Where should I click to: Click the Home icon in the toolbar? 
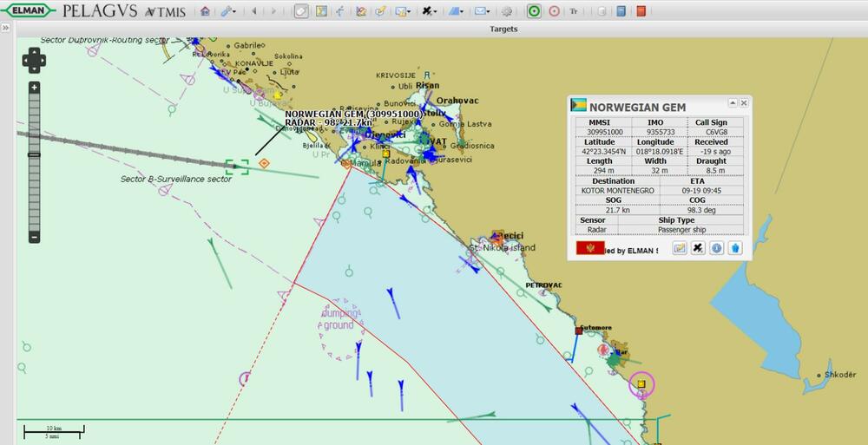[x=205, y=11]
